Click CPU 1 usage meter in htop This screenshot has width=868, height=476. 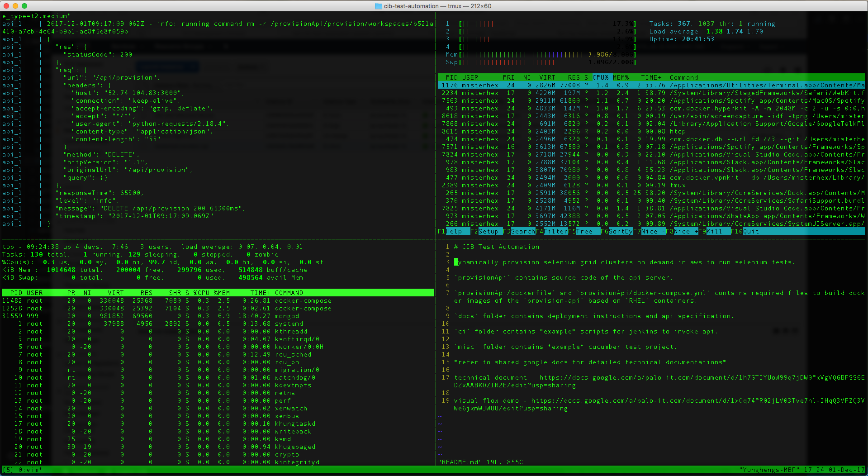[x=541, y=24]
